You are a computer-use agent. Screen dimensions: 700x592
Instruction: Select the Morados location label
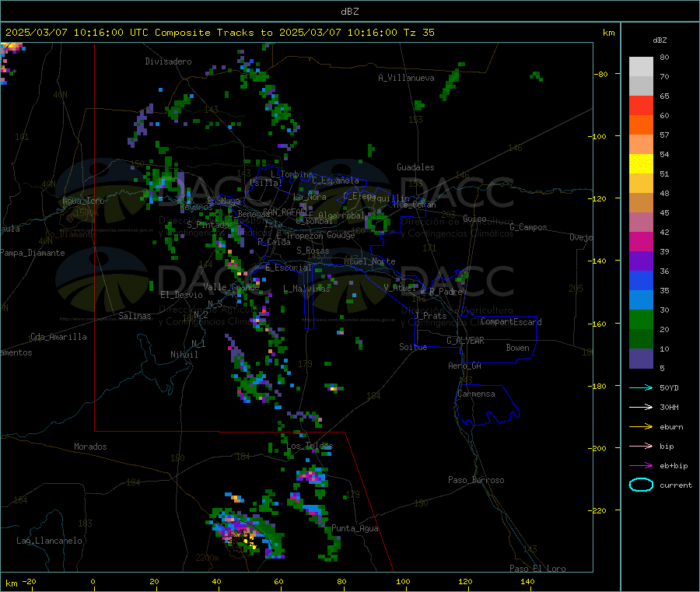(90, 447)
